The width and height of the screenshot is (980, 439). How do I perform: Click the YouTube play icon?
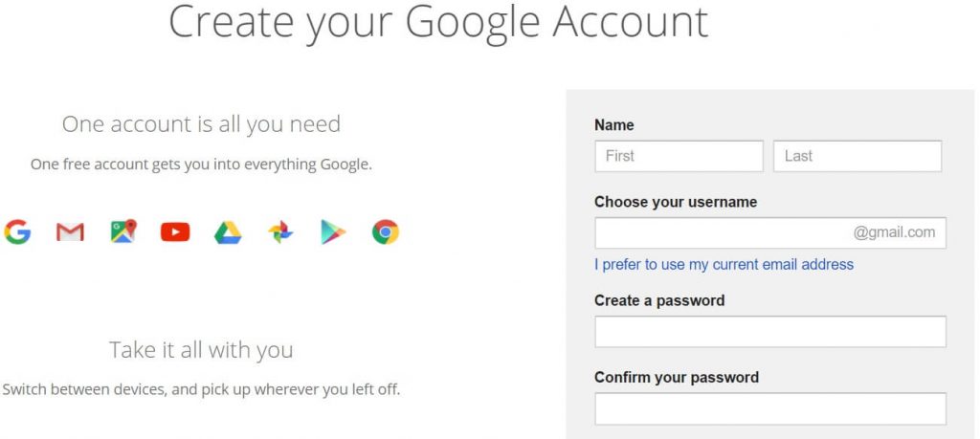(x=175, y=232)
